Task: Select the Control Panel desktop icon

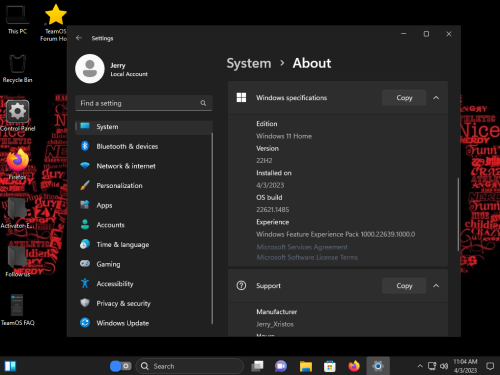Action: point(17,116)
